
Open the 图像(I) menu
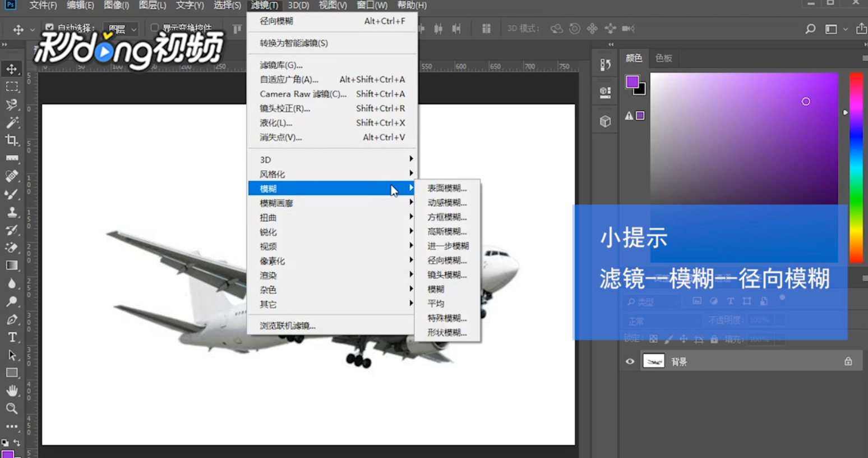click(116, 5)
